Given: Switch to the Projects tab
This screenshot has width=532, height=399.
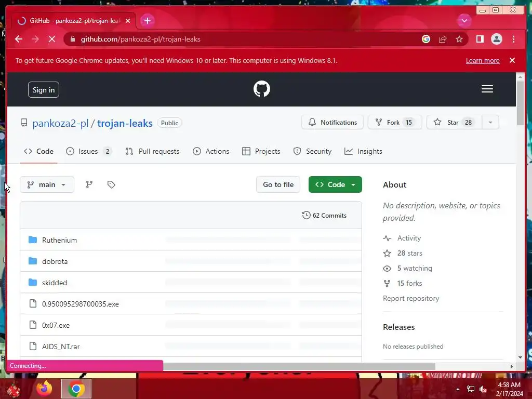Looking at the screenshot, I should [x=261, y=151].
